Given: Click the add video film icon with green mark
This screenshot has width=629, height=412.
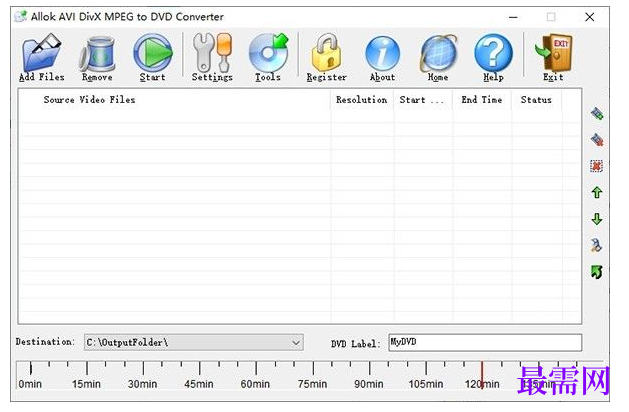Looking at the screenshot, I should click(x=597, y=114).
